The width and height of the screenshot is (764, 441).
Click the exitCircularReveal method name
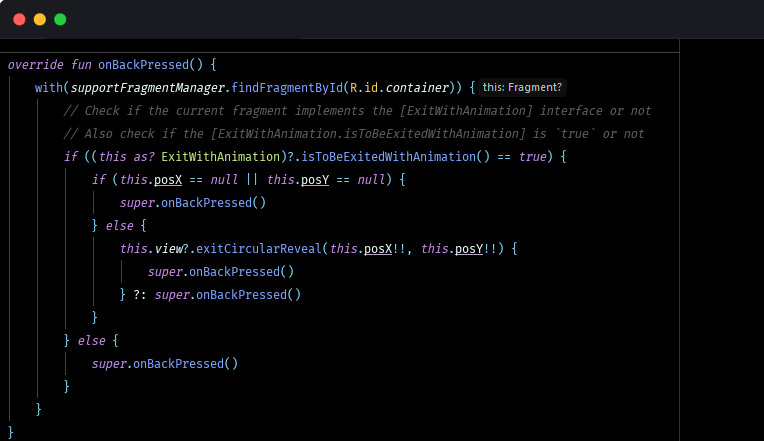[259, 249]
